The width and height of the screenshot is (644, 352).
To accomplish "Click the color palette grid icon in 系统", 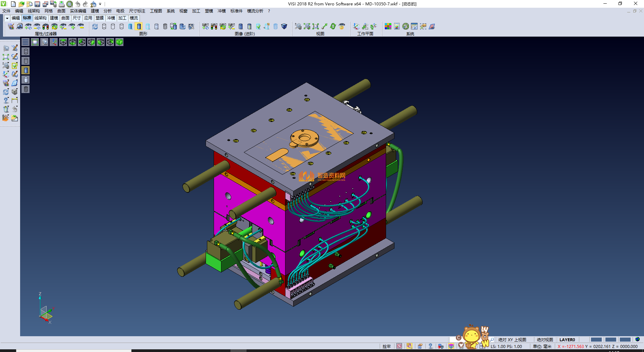I will click(388, 27).
